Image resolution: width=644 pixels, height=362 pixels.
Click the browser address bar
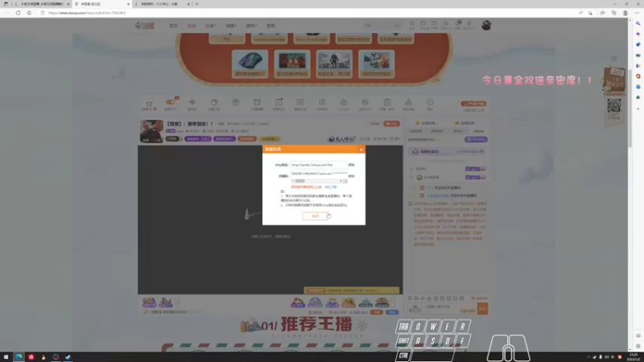308,13
